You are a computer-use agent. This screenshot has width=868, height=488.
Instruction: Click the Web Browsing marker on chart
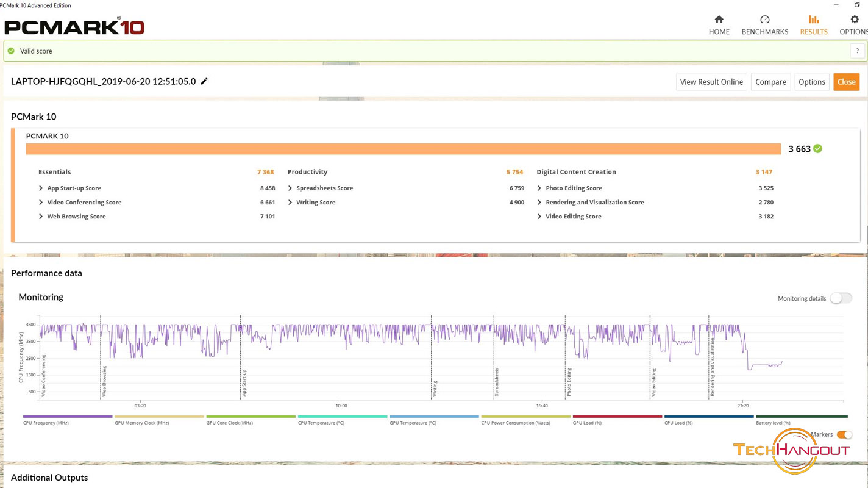[x=104, y=381]
